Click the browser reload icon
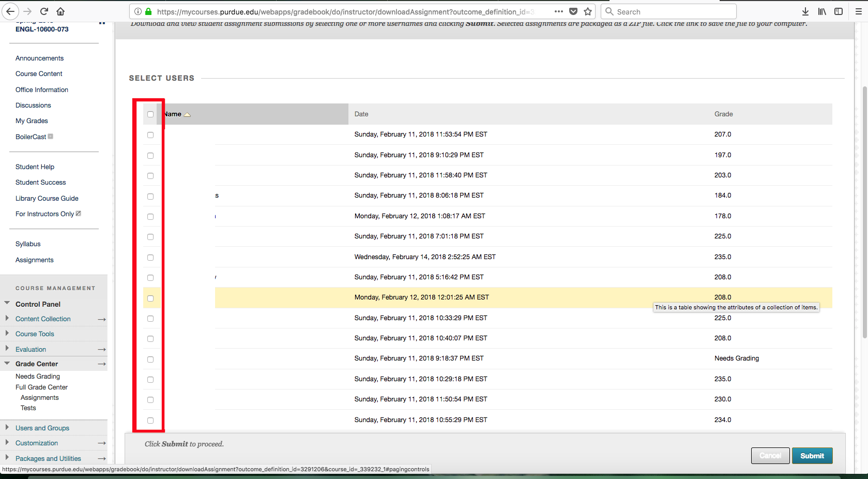The width and height of the screenshot is (868, 479). (44, 11)
